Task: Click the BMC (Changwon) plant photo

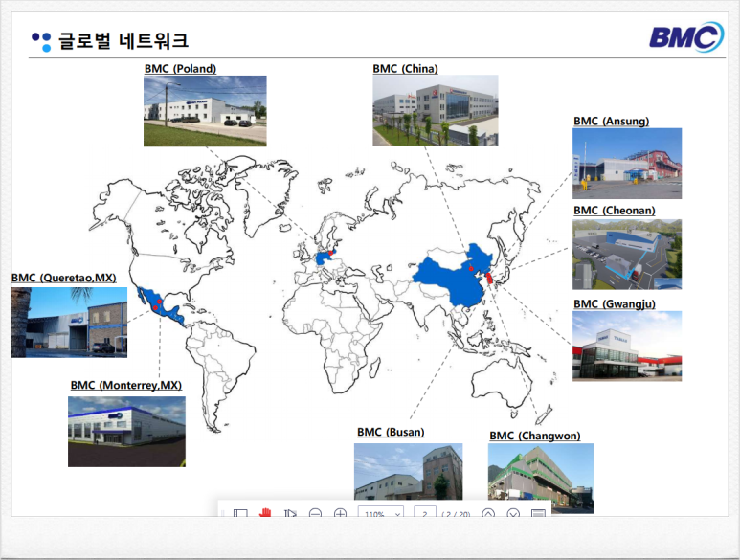Action: 541,478
